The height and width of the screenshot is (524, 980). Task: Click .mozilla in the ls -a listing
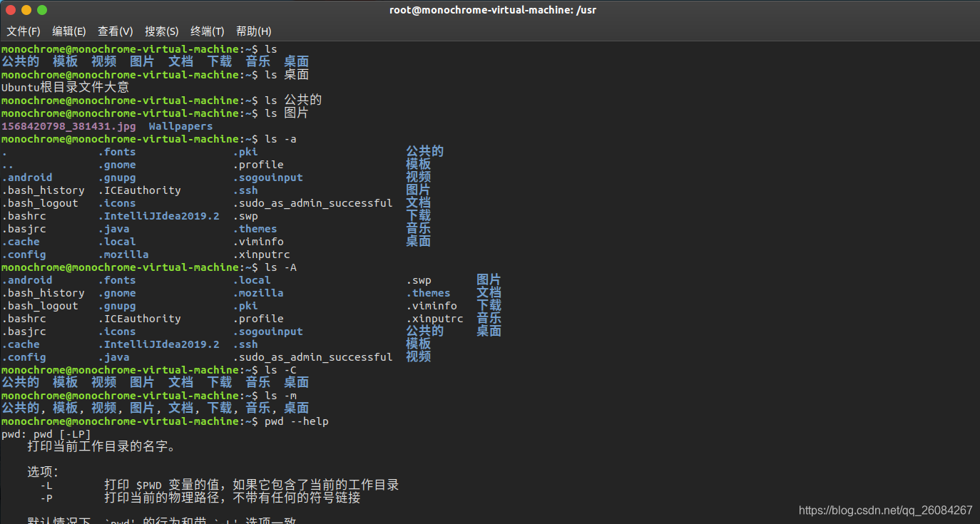point(123,255)
